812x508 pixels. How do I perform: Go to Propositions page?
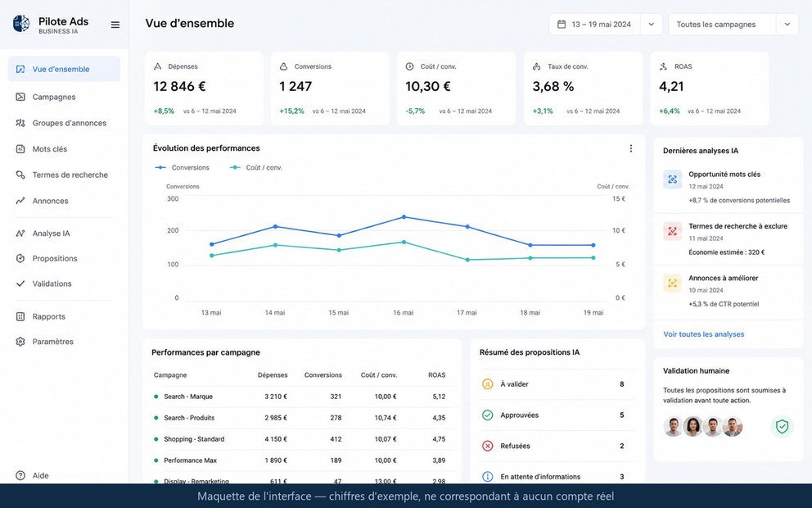[x=64, y=258]
